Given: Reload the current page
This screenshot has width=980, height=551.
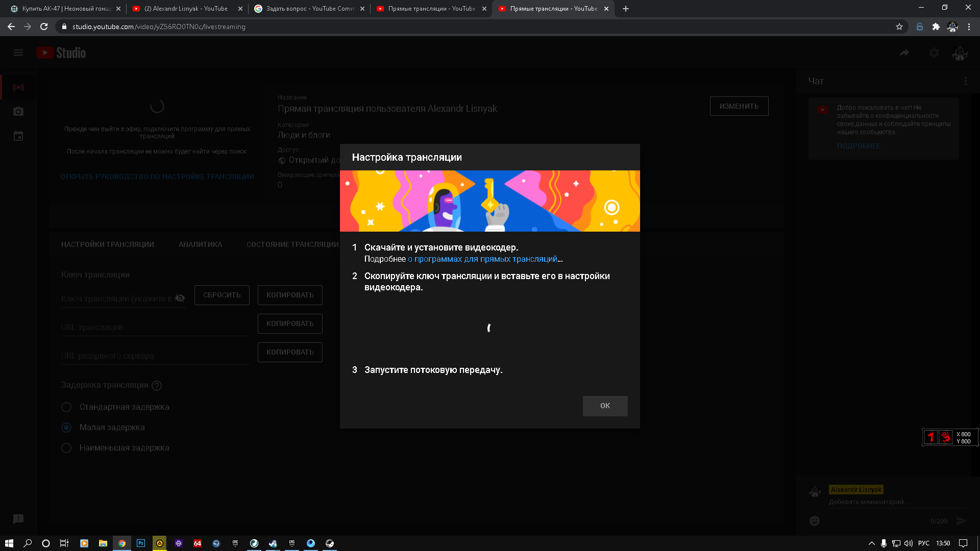Looking at the screenshot, I should [x=44, y=27].
